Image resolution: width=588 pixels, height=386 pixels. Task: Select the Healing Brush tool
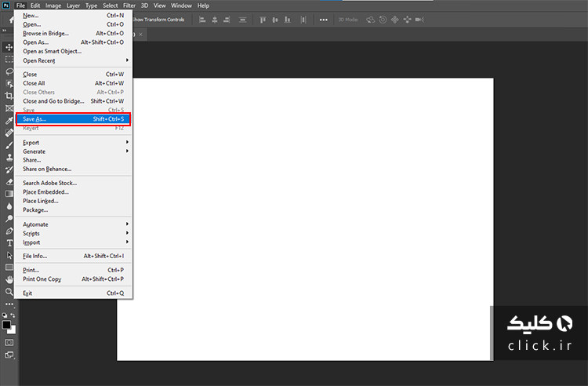9,133
